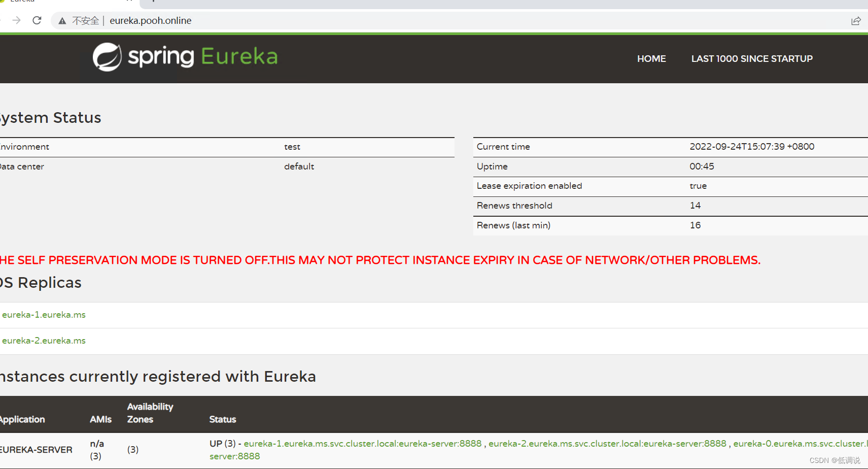868x469 pixels.
Task: Click the Renews (last min) label
Action: coord(513,225)
